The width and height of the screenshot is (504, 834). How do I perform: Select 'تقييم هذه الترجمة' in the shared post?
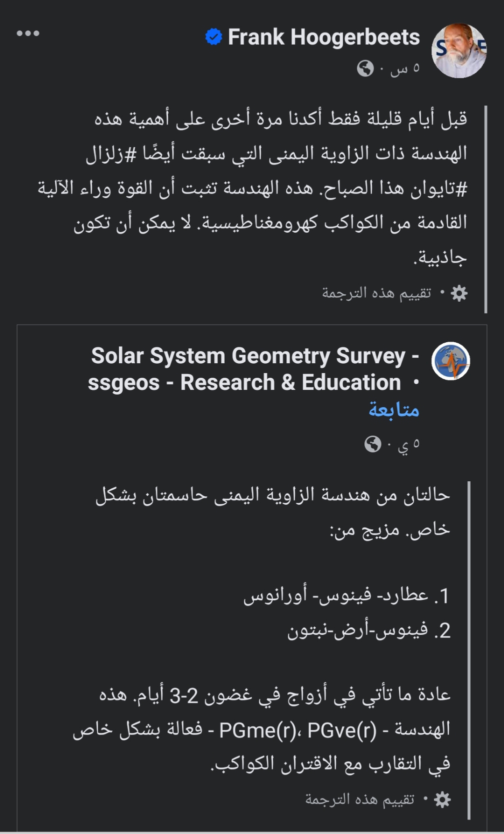[360, 799]
